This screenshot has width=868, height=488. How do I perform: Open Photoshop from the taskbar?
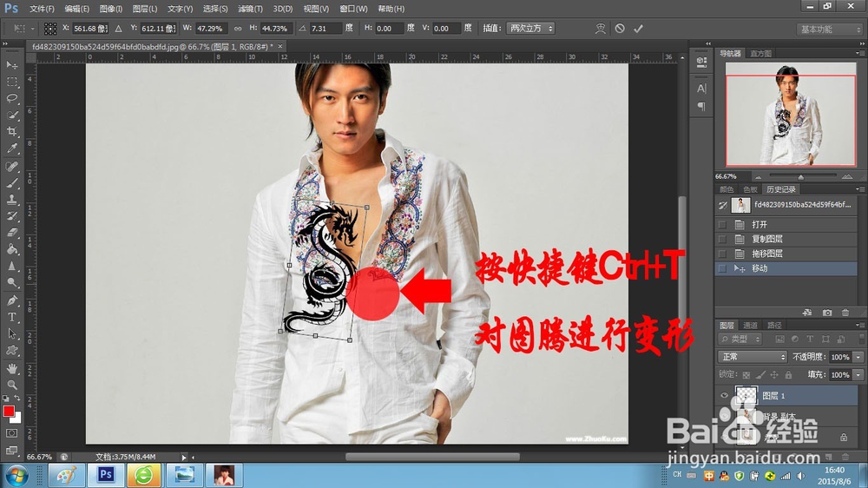pyautogui.click(x=105, y=475)
